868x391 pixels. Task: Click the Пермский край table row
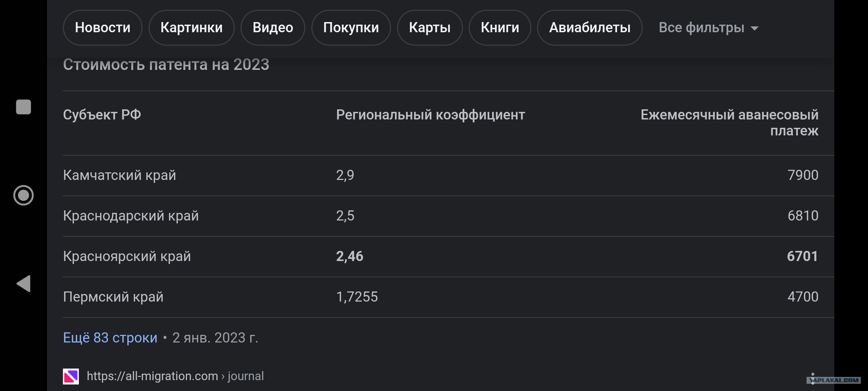[x=448, y=297]
